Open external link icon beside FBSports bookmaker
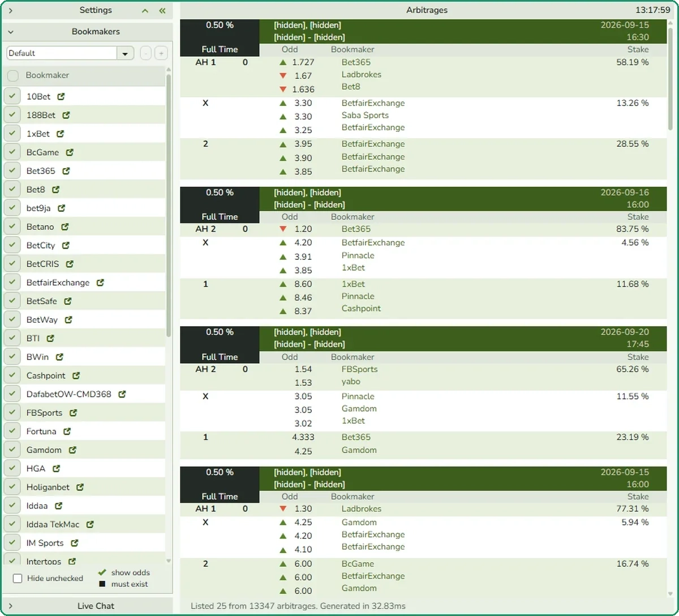679x616 pixels. (73, 412)
